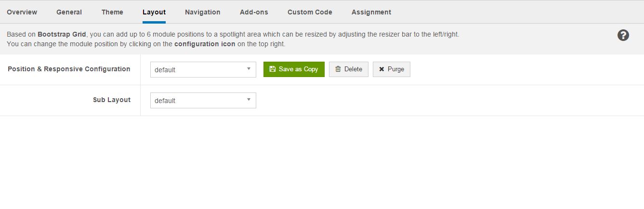Open the Navigation tab
Viewport: 644px width, 209px height.
tap(203, 12)
